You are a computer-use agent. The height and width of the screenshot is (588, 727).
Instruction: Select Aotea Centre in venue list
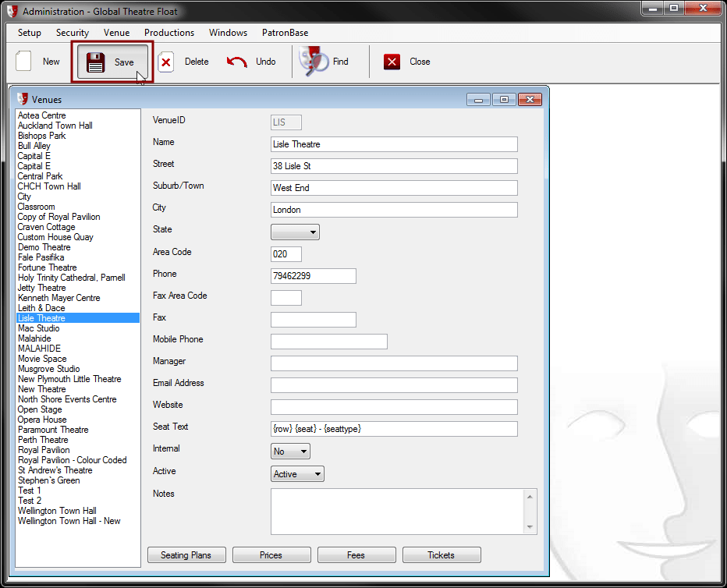click(41, 115)
